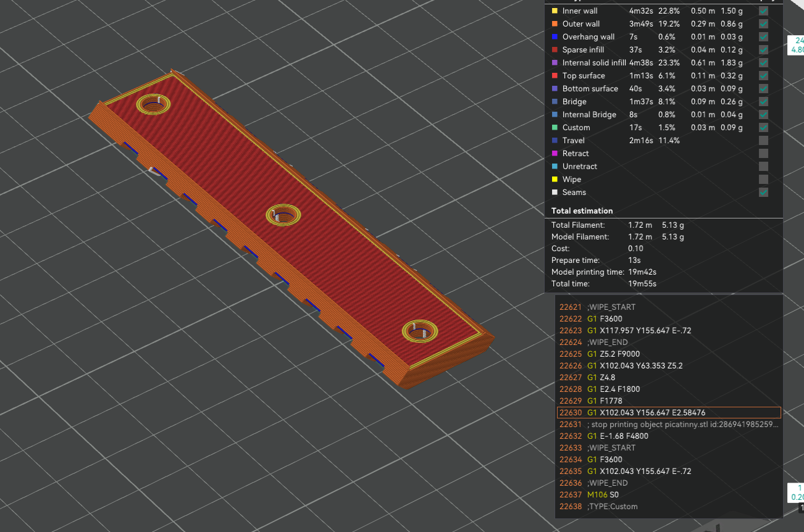Select G-code line 22637 M106 S0
Screen dimensions: 804x532
click(x=669, y=495)
